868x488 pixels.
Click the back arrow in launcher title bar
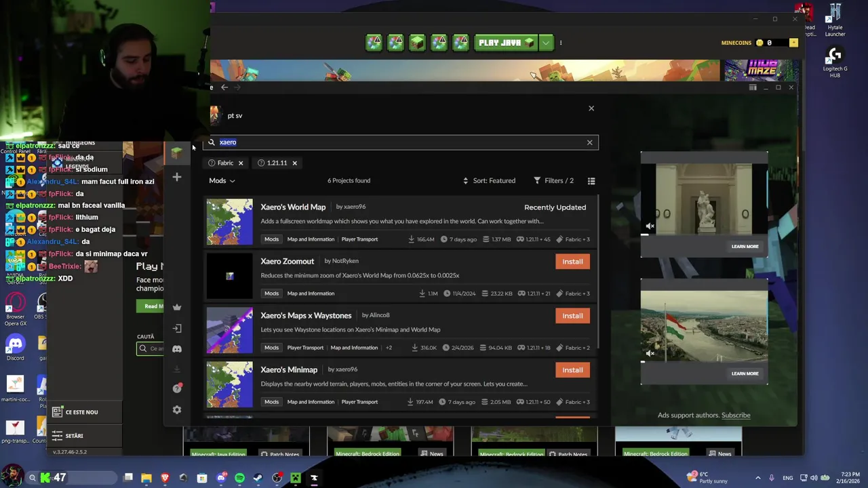(224, 87)
